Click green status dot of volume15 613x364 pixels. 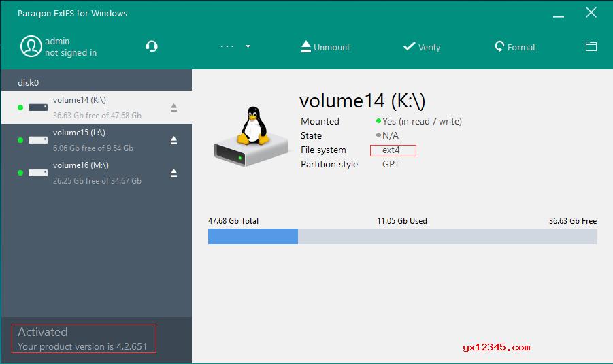(x=20, y=140)
